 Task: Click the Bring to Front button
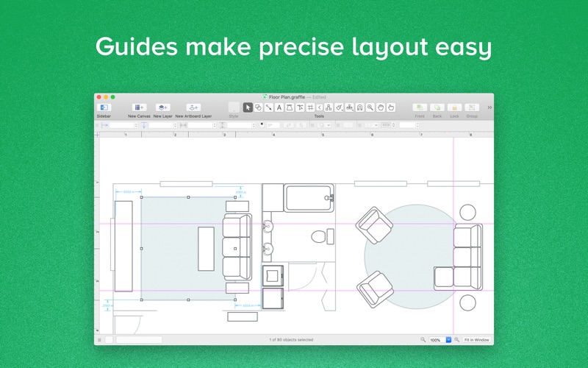pyautogui.click(x=420, y=107)
